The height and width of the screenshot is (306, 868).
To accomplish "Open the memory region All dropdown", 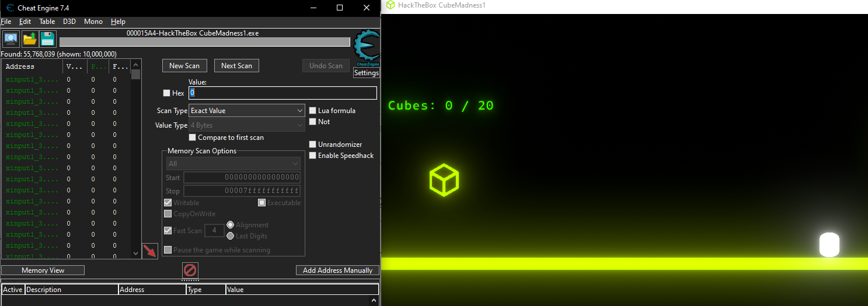I will [x=233, y=164].
